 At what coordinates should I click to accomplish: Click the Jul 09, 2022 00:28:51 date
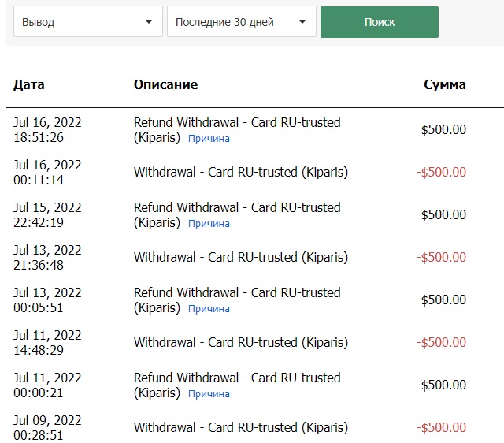click(47, 427)
